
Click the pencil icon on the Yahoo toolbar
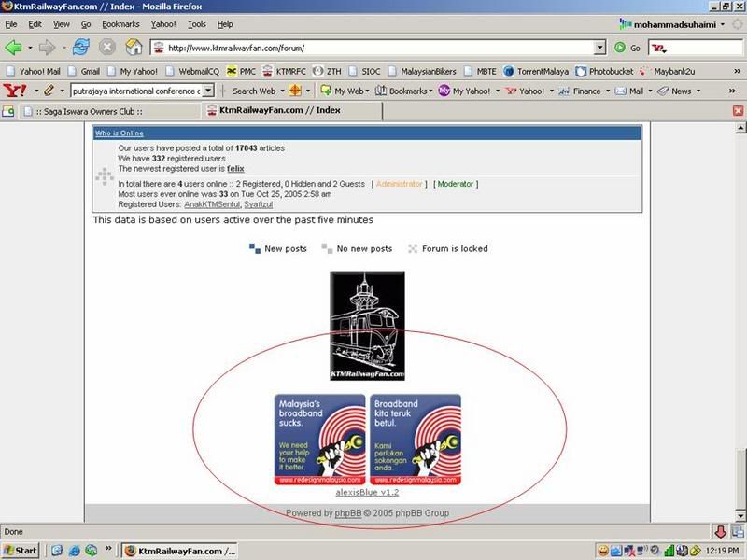tap(49, 91)
